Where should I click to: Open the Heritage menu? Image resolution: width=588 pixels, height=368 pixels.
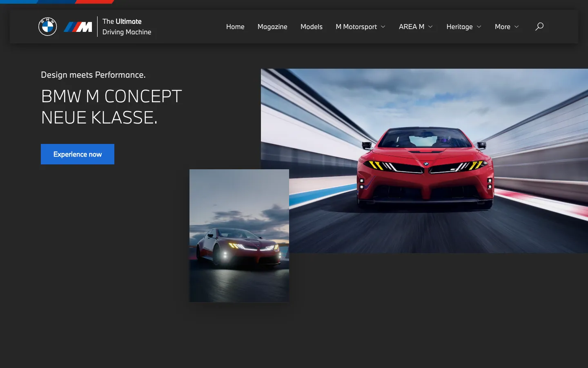click(x=459, y=27)
